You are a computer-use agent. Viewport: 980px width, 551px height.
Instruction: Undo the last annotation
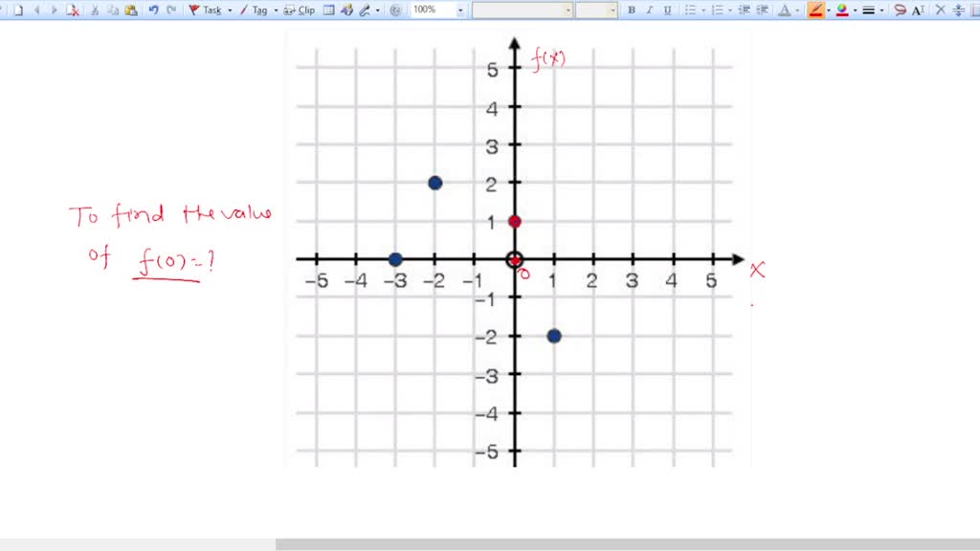tap(152, 11)
